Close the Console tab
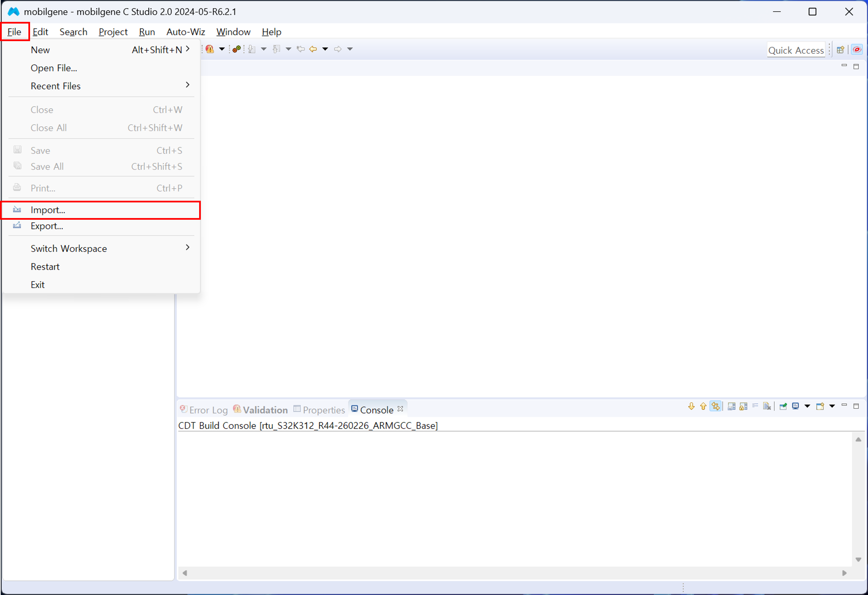This screenshot has height=595, width=868. (x=400, y=409)
